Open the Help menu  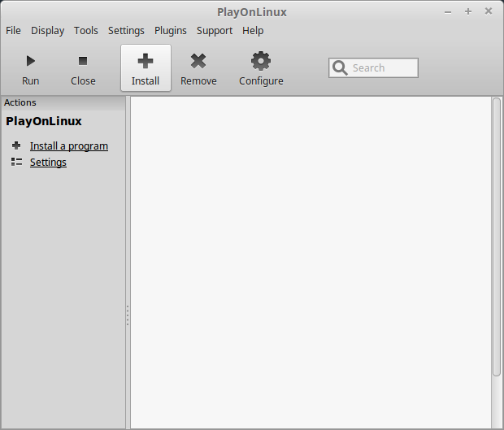(253, 31)
